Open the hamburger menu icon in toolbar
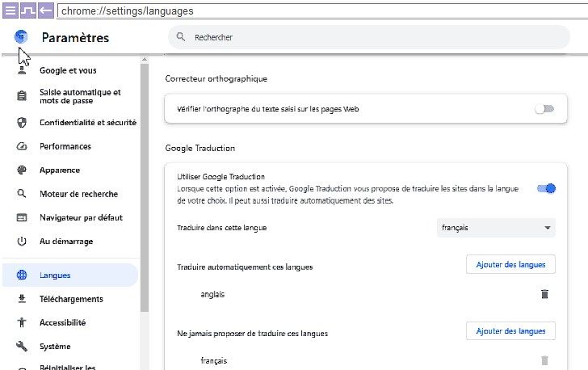This screenshot has width=588, height=370. (10, 11)
